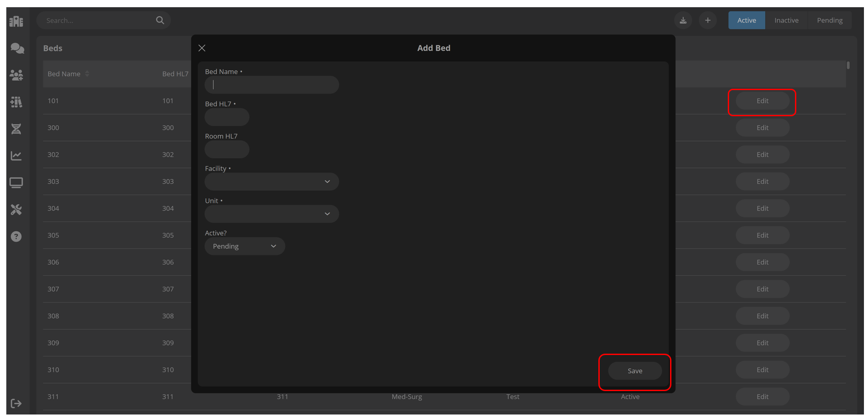Open the Active? Pending dropdown
The image size is (868, 419).
[x=245, y=246]
